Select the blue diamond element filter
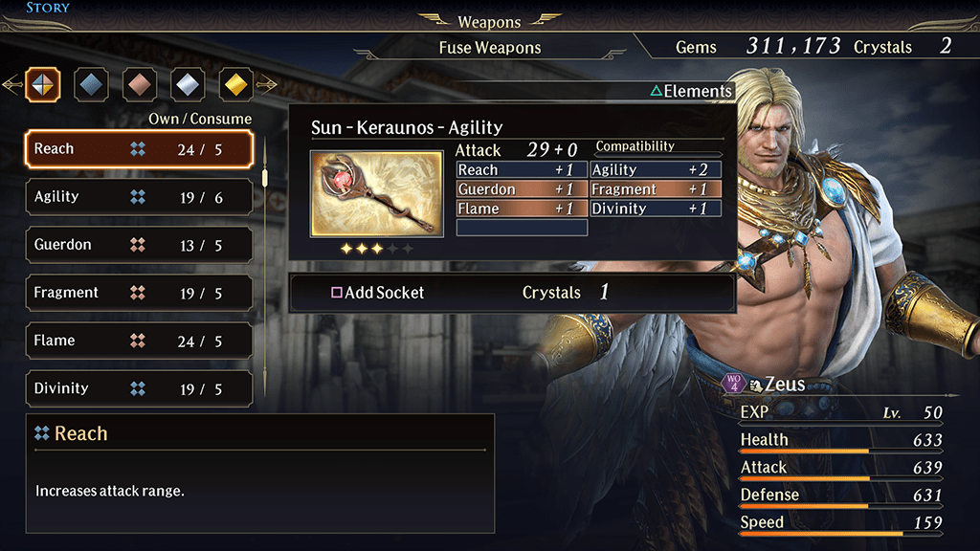Screen dimensions: 980x551 tap(91, 84)
